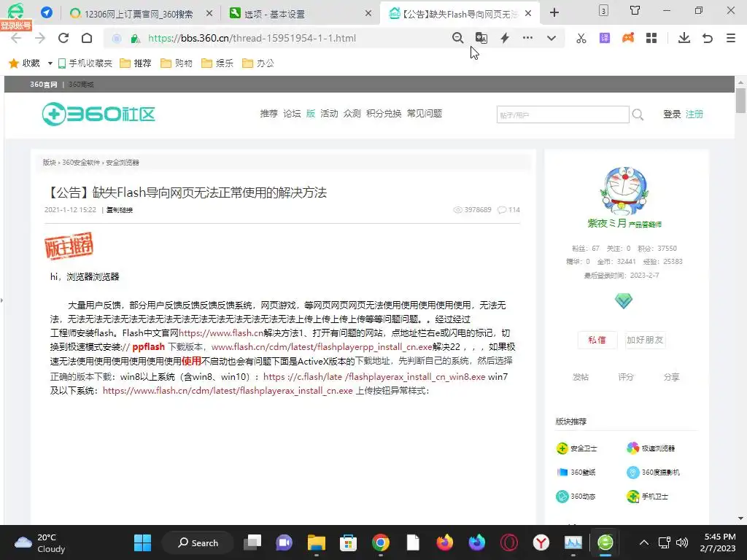Open the 常见问题 navigation item
This screenshot has width=747, height=560.
425,113
